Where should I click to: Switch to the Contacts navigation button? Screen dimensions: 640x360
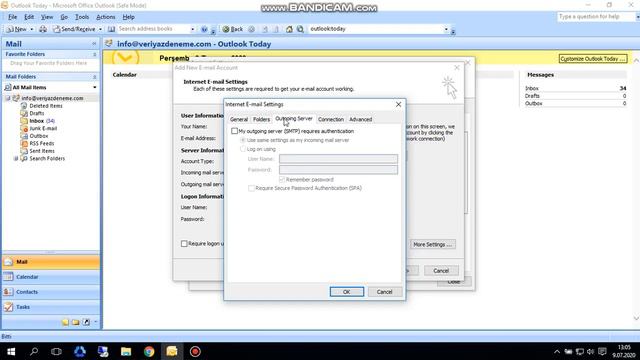51,292
